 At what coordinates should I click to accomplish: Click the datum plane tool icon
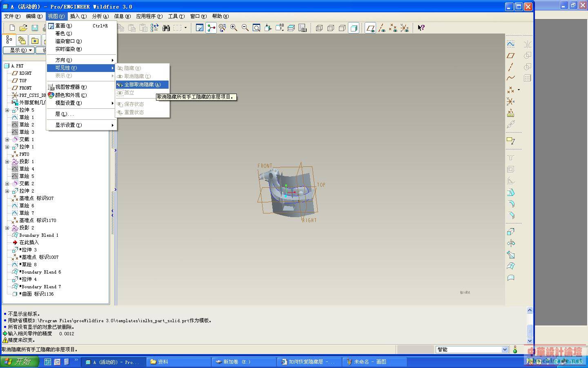coord(511,55)
